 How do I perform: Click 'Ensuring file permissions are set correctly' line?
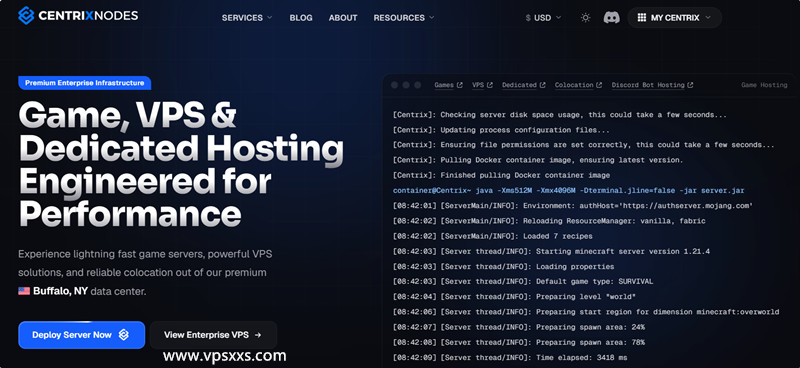[584, 145]
